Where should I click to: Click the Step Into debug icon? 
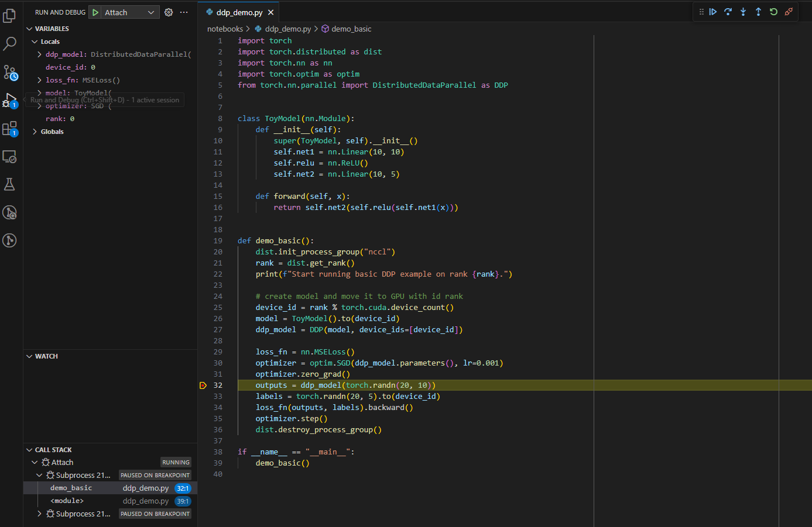click(743, 12)
